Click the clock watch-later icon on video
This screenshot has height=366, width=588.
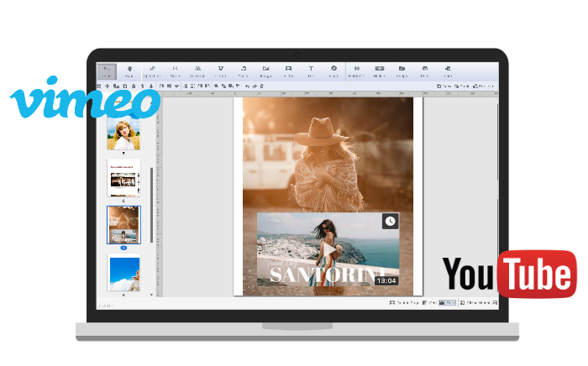point(390,221)
